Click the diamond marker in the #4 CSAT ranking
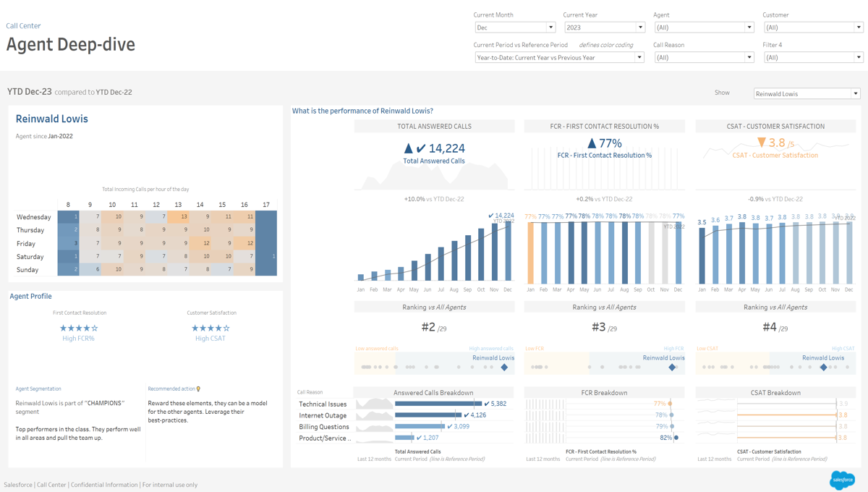The height and width of the screenshot is (492, 868). click(x=823, y=368)
